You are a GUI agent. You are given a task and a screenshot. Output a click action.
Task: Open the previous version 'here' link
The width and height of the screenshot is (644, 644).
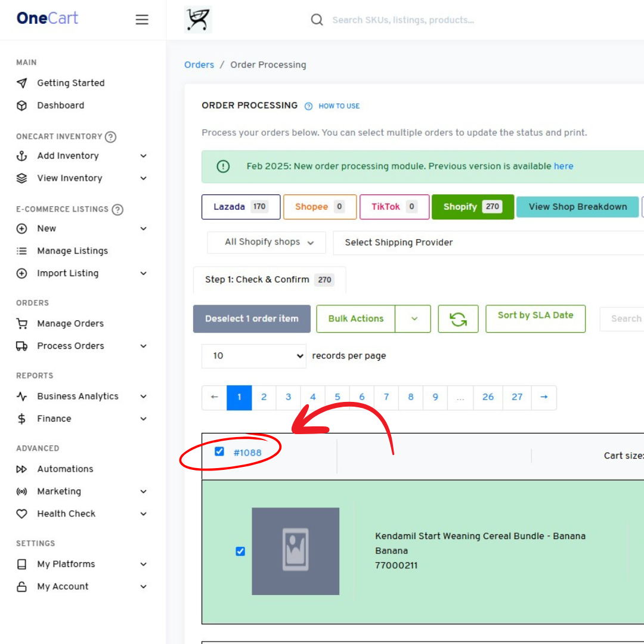[x=563, y=166]
